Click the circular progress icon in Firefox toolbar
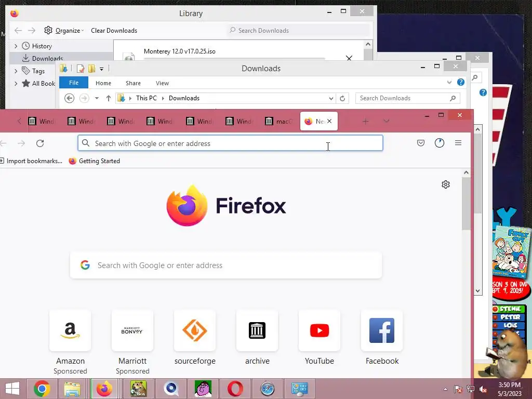Viewport: 532px width, 399px height. [440, 143]
